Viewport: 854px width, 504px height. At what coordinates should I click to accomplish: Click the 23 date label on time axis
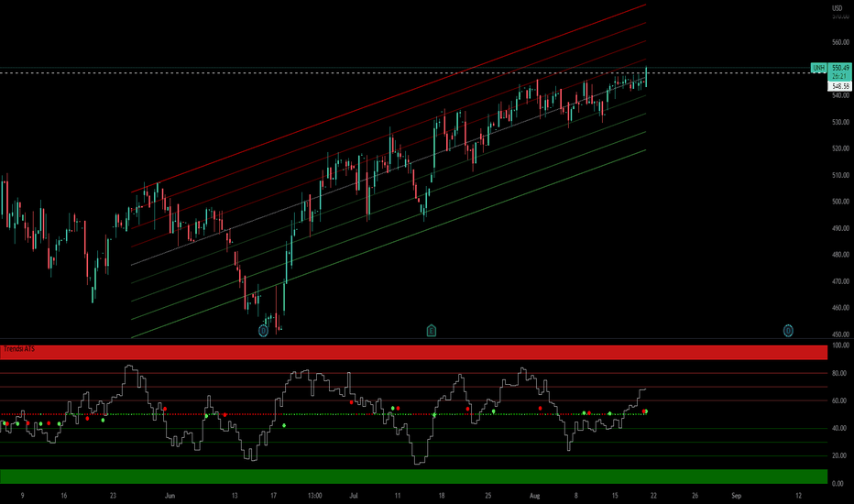tap(113, 496)
